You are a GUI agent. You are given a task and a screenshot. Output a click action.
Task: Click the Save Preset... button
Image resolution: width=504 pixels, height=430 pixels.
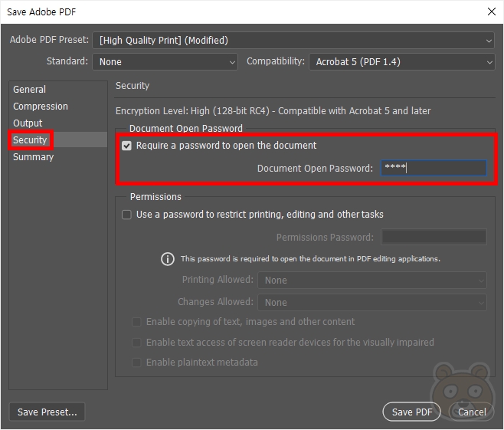tap(47, 412)
